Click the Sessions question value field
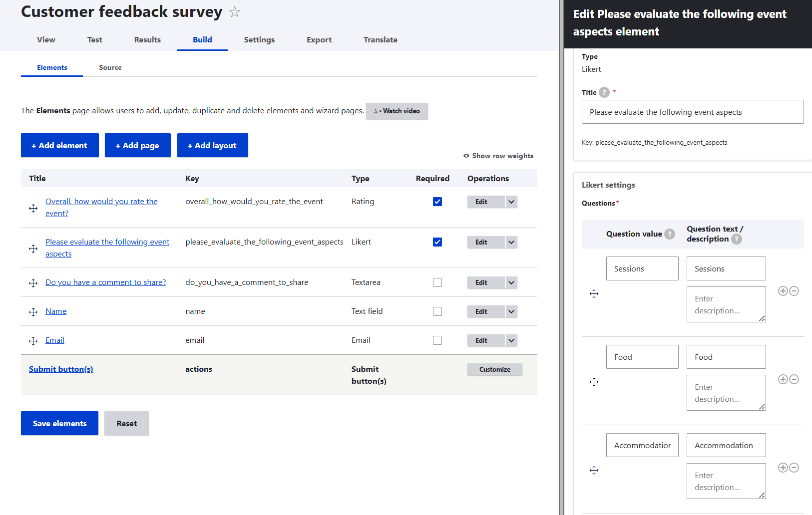This screenshot has height=515, width=812. tap(642, 268)
